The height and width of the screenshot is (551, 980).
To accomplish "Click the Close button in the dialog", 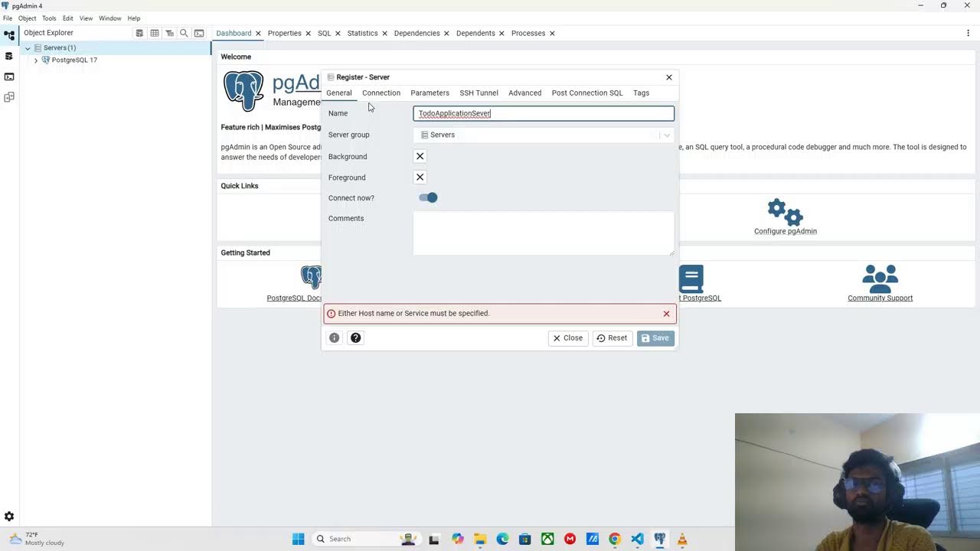I will [567, 337].
